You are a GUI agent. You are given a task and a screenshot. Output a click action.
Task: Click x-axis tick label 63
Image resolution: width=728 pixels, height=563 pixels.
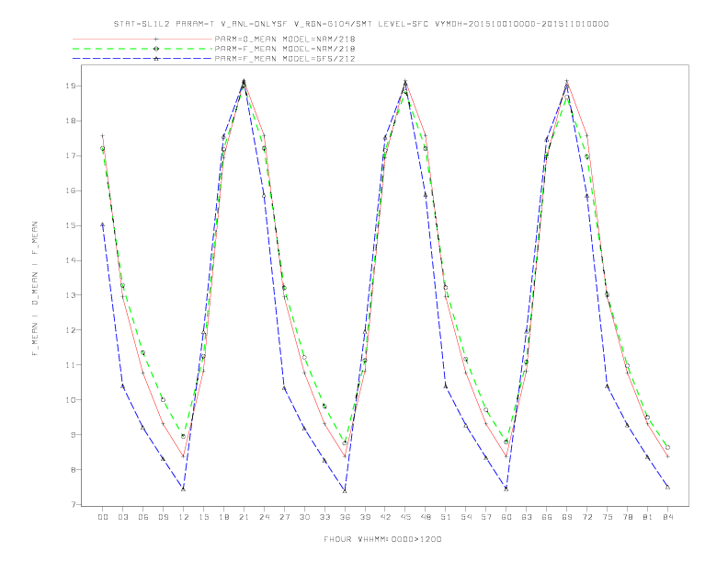click(527, 517)
